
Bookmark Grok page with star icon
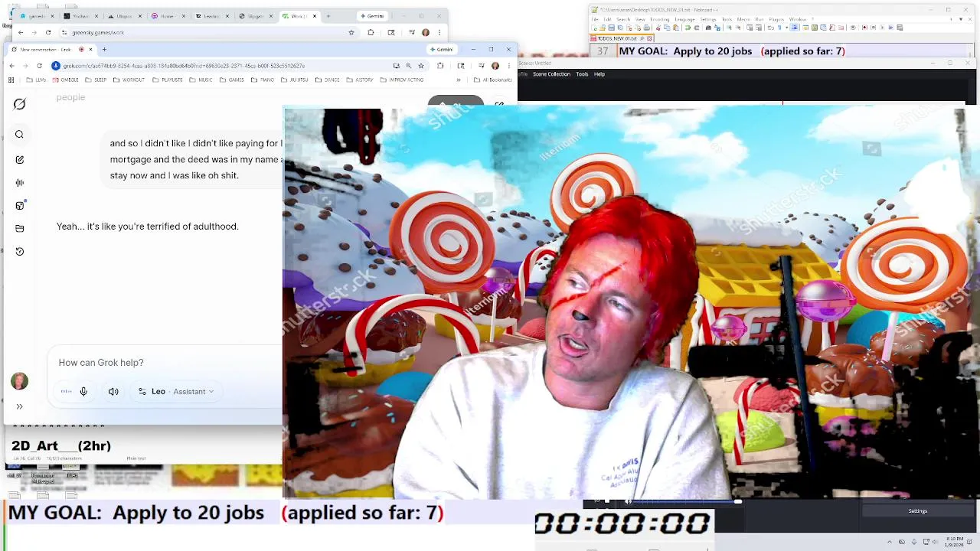420,66
